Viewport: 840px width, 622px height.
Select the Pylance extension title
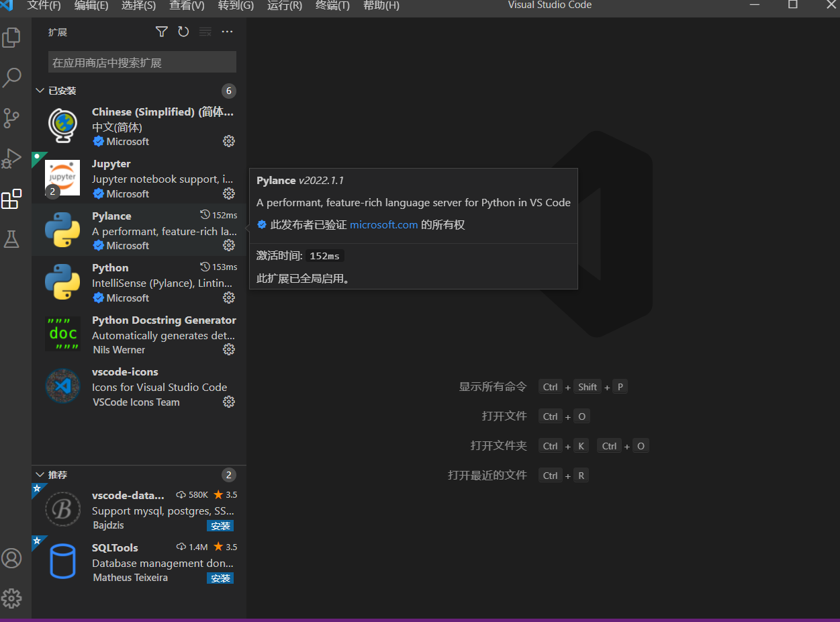tap(111, 216)
